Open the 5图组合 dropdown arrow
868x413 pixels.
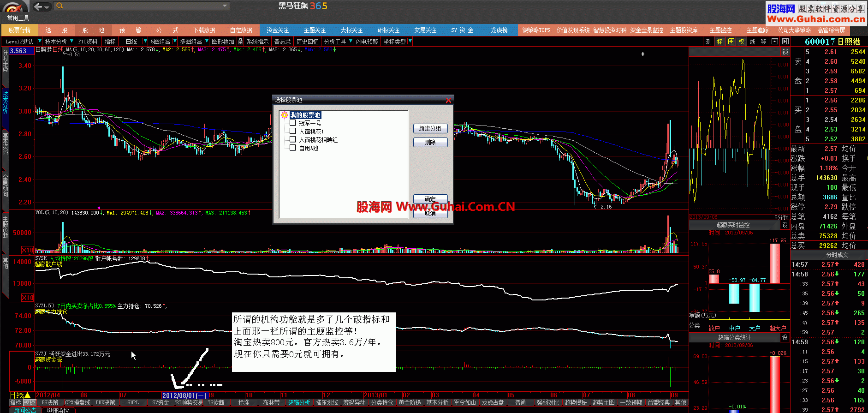(x=174, y=42)
